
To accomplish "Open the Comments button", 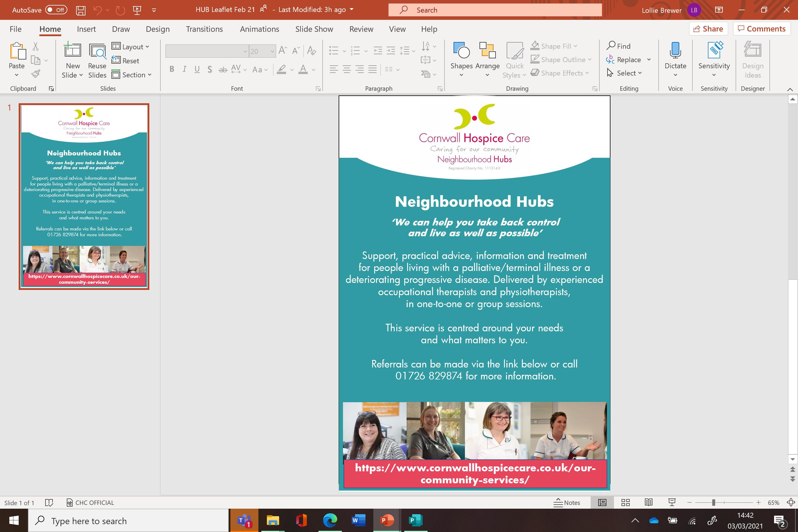I will point(761,29).
